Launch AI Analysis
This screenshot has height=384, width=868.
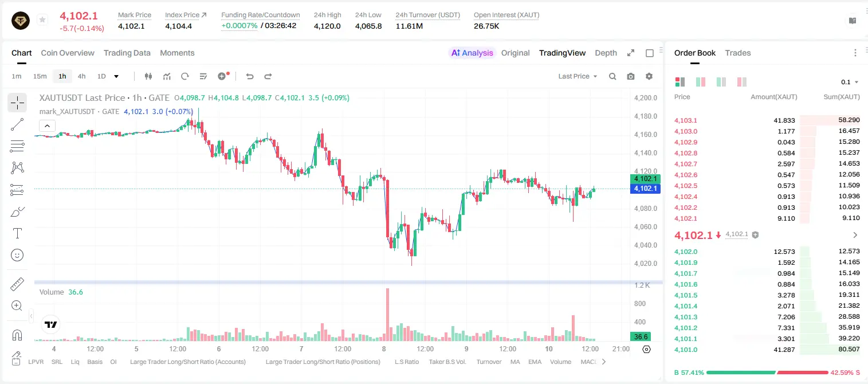(x=472, y=53)
